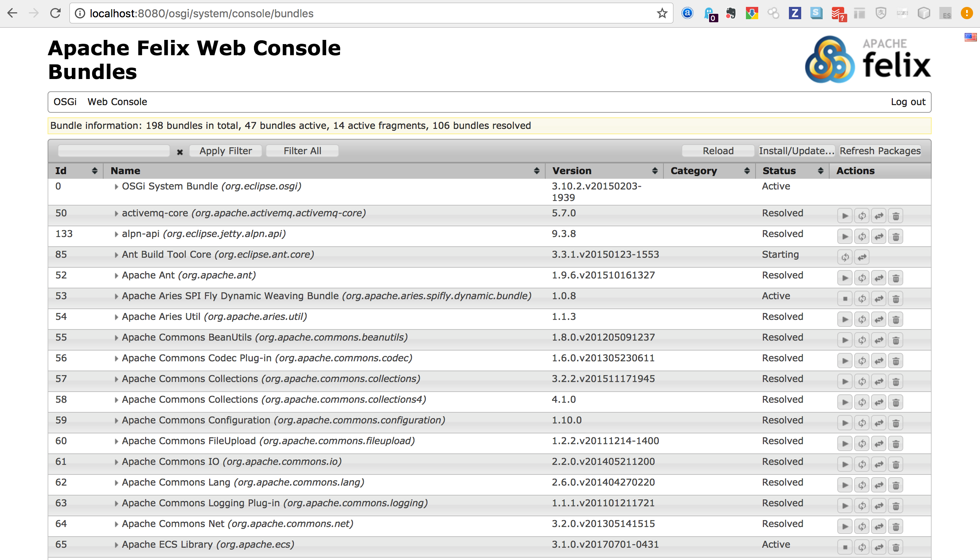Expand Apache Commons FileUpload bundle details
Viewport: 980px width, 560px height.
click(x=116, y=441)
